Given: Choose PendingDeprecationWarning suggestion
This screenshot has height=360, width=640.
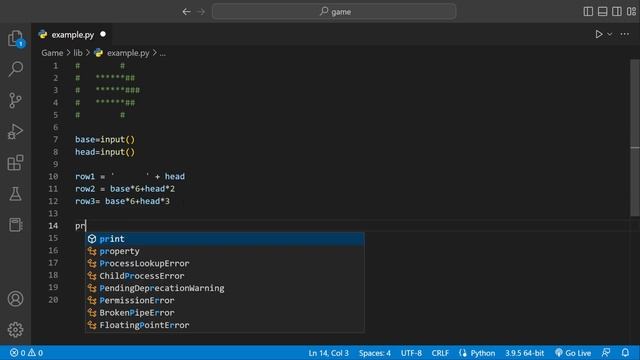Looking at the screenshot, I should 224,288.
